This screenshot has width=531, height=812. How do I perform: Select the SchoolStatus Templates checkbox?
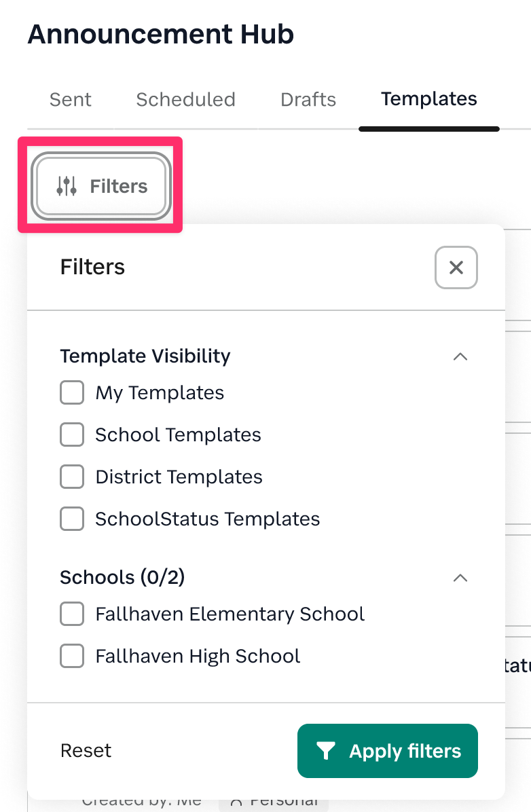coord(72,519)
